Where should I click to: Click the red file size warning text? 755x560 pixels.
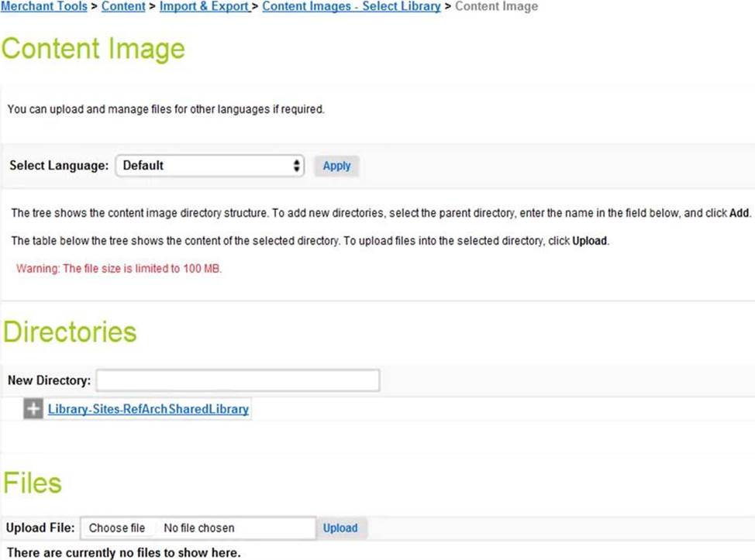tap(119, 270)
